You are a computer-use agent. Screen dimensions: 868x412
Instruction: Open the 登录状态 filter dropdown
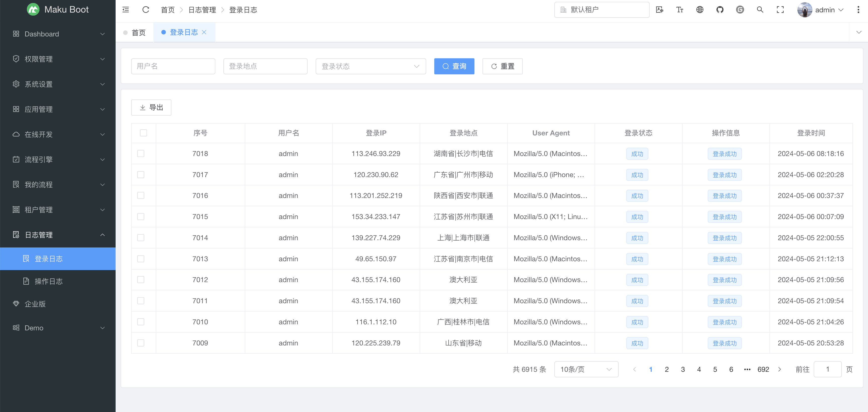click(370, 66)
